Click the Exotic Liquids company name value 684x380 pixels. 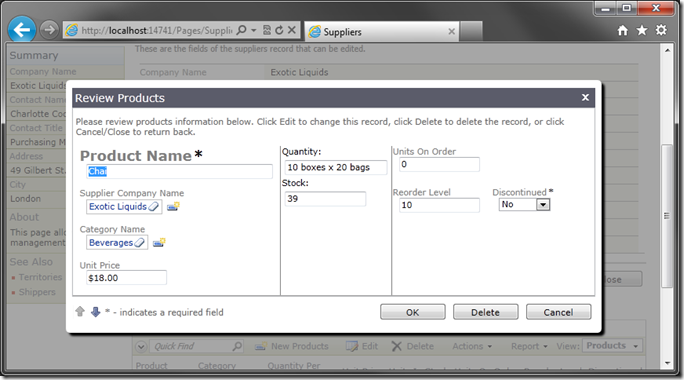click(299, 72)
